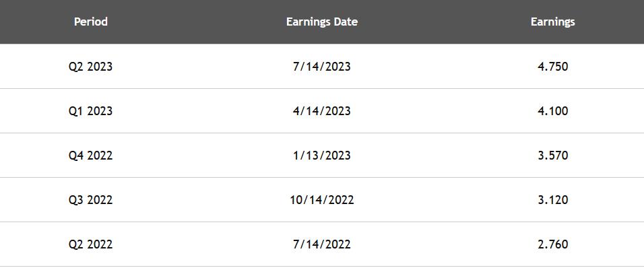The height and width of the screenshot is (268, 644).
Task: Click the 4.100 earnings value
Action: click(553, 111)
